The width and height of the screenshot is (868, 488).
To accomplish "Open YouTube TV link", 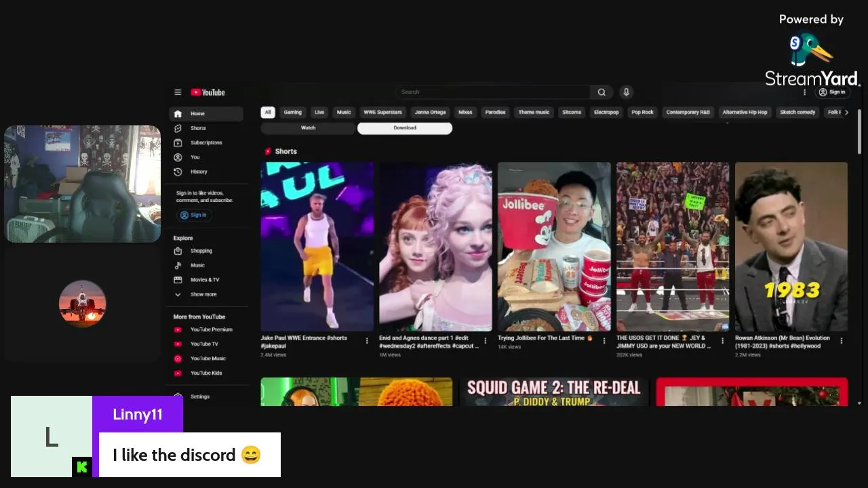I will click(x=206, y=344).
